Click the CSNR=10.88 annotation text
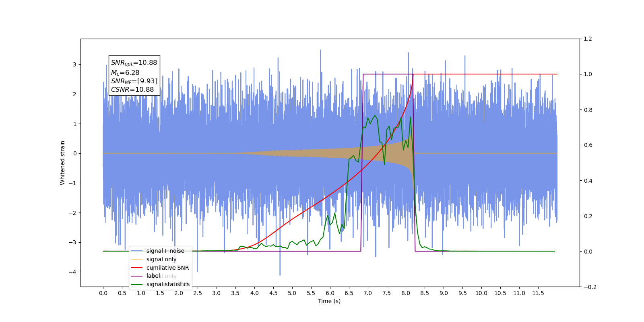644x322 pixels. point(132,90)
